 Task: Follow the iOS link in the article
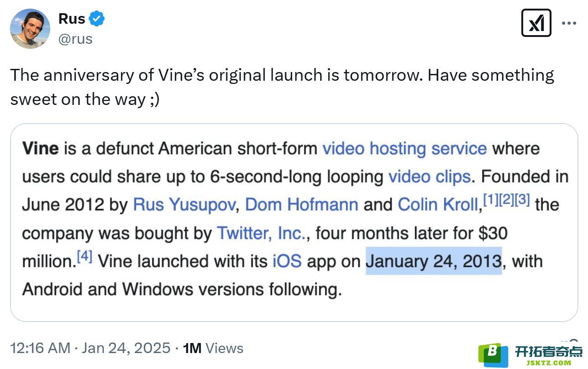[287, 261]
